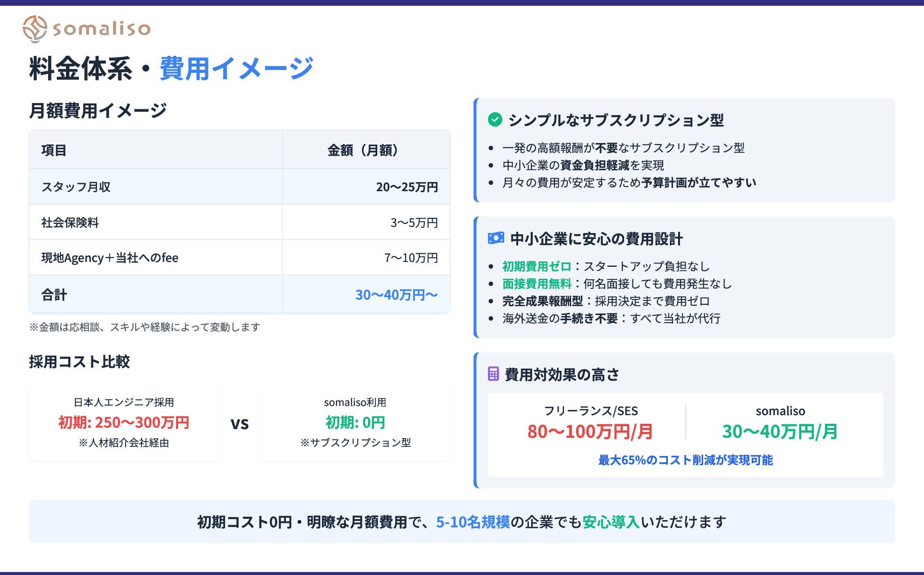Select the 社会保険料 row label
Screen dimensions: 924x575
pos(70,222)
